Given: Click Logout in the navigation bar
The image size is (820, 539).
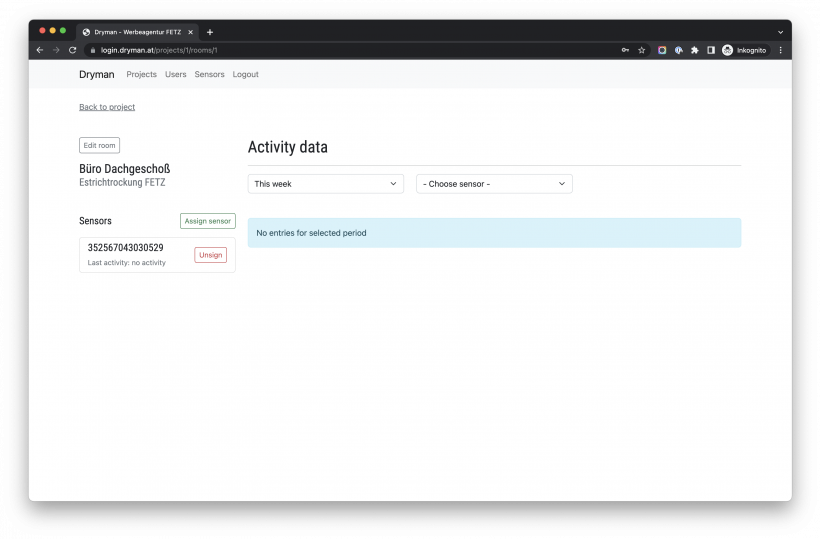Looking at the screenshot, I should [x=245, y=75].
